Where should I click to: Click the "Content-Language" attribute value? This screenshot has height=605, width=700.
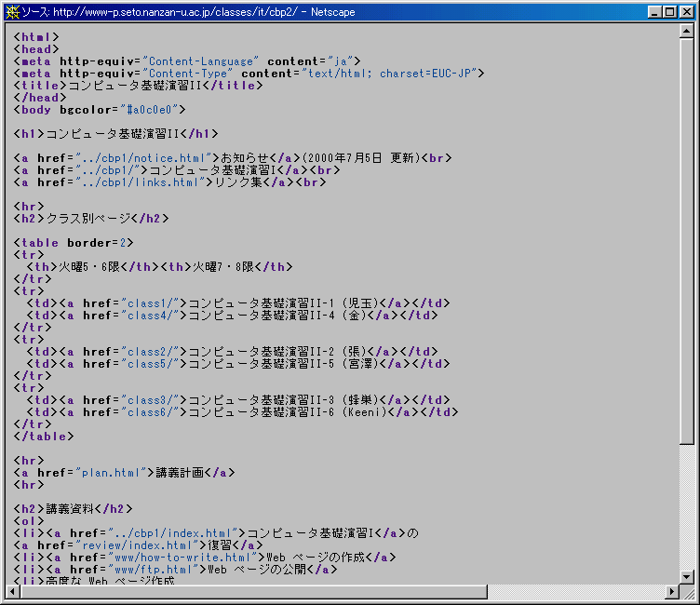tap(200, 61)
